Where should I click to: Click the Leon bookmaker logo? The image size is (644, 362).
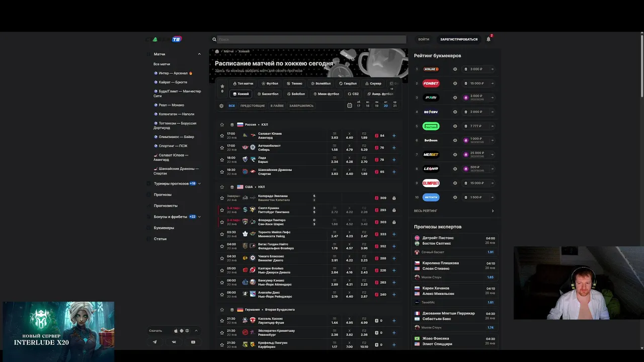coord(431,168)
